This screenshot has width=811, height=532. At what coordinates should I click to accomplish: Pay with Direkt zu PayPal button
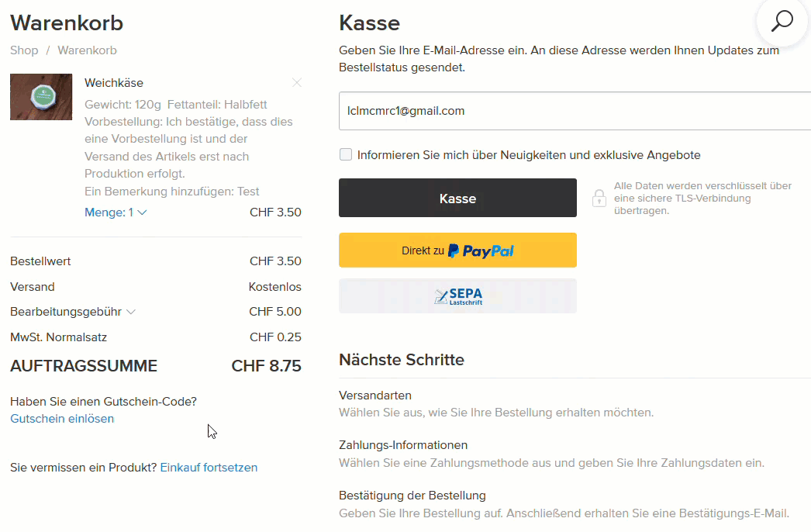(x=457, y=250)
